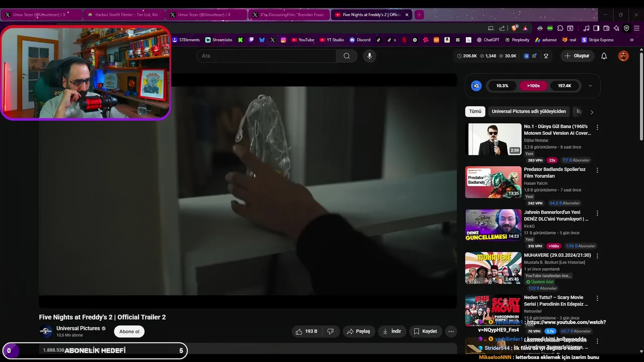644x362 pixels.
Task: Subscribe with Abone ol button
Action: tap(129, 331)
